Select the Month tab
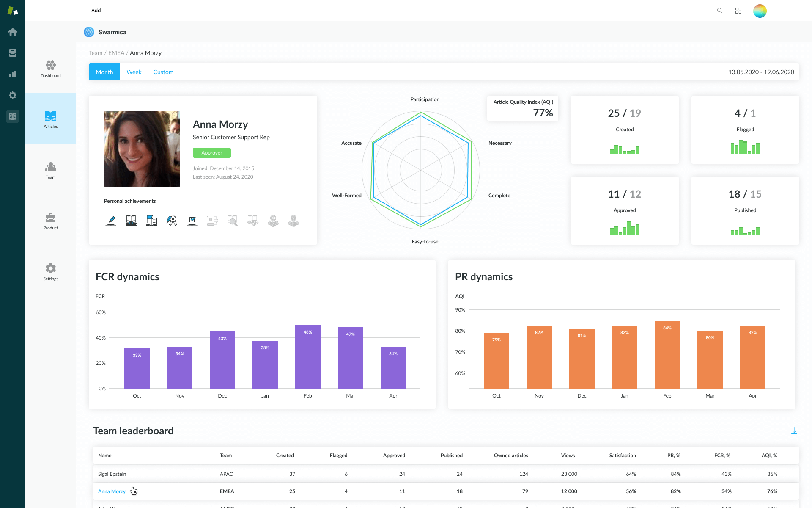812x508 pixels. (x=104, y=72)
